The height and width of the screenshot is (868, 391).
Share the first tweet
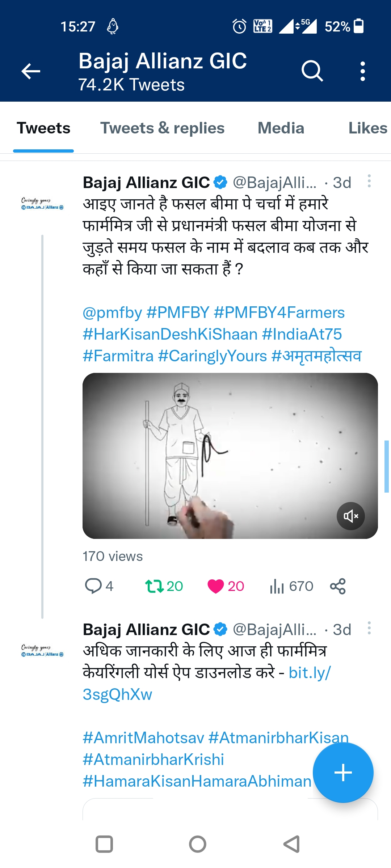coord(338,586)
